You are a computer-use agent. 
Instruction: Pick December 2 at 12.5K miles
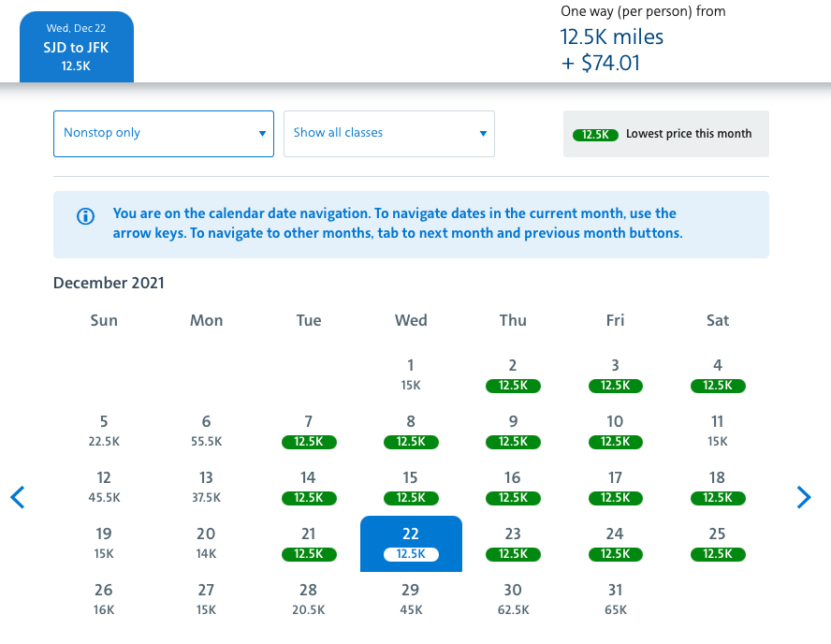[513, 374]
